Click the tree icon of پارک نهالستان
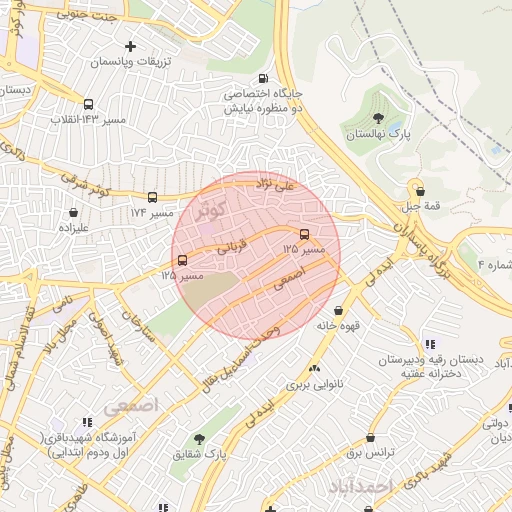 (378, 118)
